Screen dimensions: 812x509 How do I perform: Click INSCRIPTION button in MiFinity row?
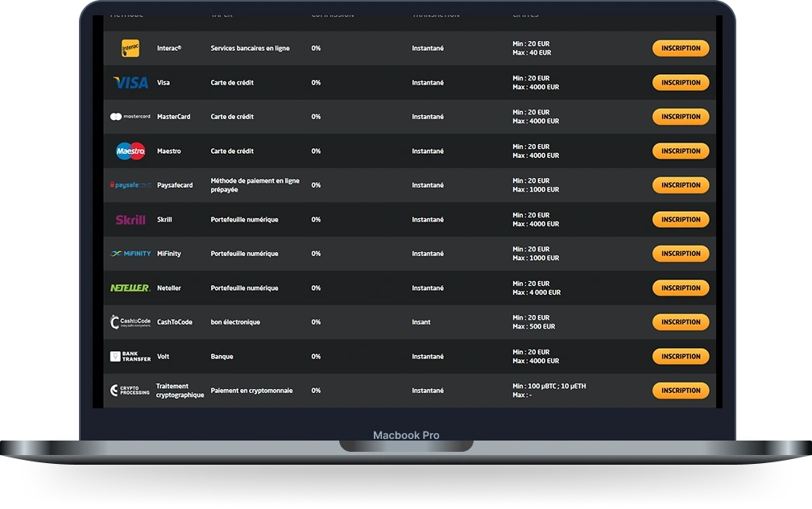(681, 254)
